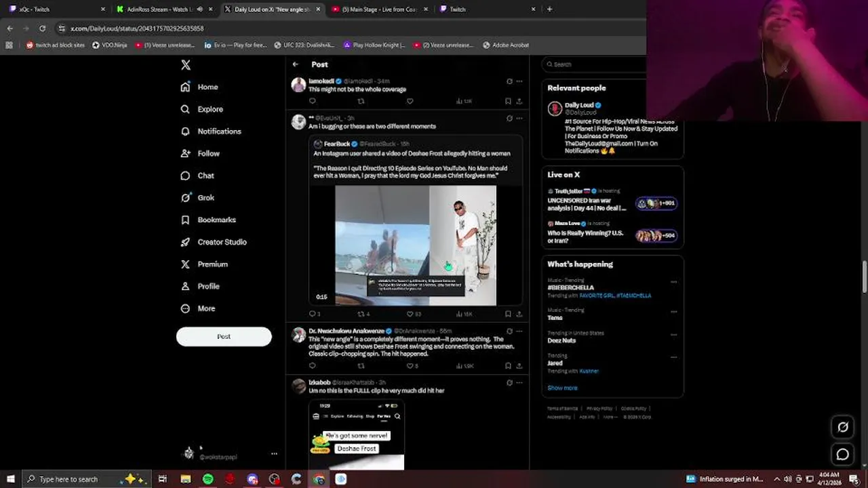Open Grok in the X sidebar

coord(197,198)
